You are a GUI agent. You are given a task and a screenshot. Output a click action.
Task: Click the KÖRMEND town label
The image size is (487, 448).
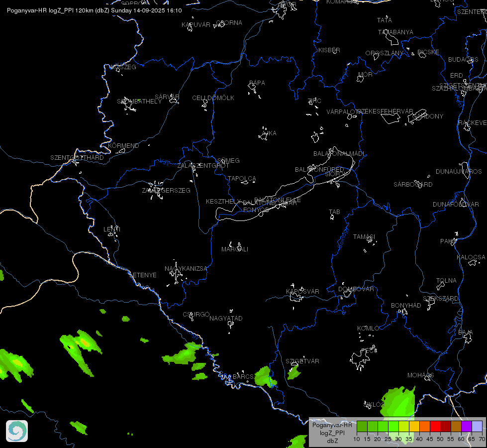[123, 146]
